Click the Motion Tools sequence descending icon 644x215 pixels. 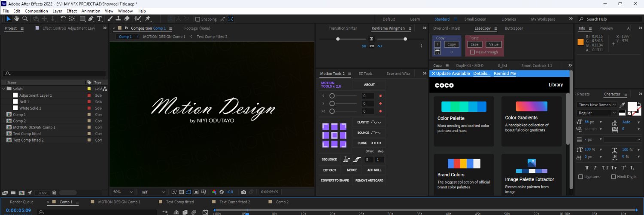[357, 160]
